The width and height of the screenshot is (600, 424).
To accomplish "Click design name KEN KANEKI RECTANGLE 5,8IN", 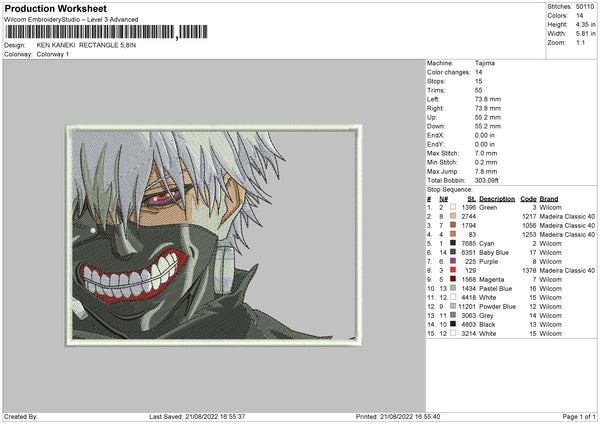I will [x=86, y=45].
